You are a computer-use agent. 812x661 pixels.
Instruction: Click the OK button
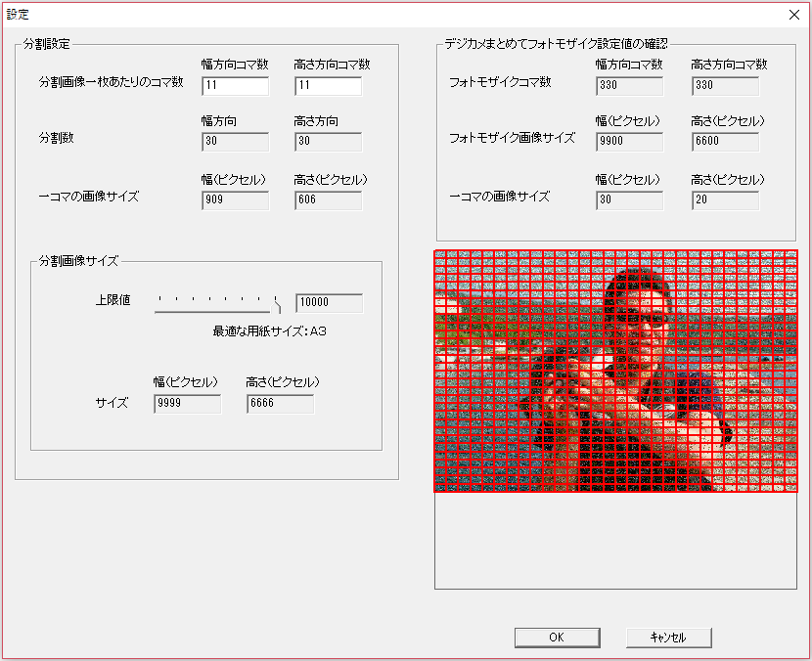coord(558,638)
